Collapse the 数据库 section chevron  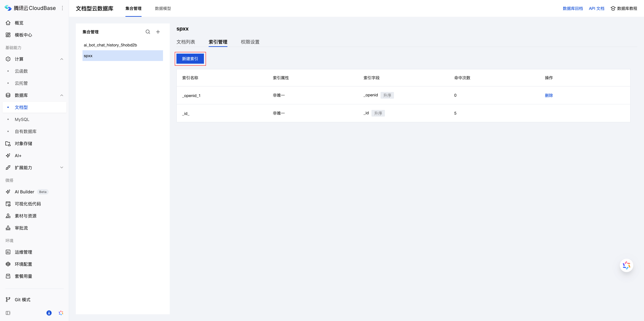pyautogui.click(x=62, y=95)
